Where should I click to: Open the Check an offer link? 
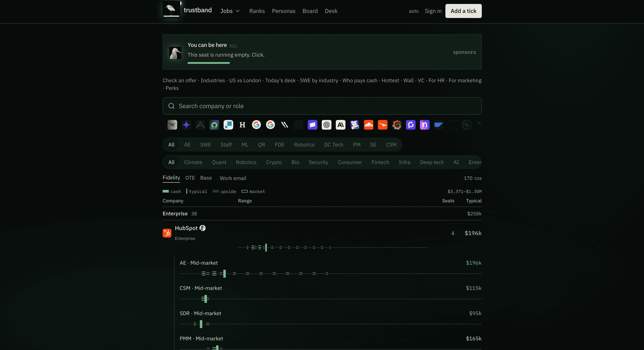(180, 80)
